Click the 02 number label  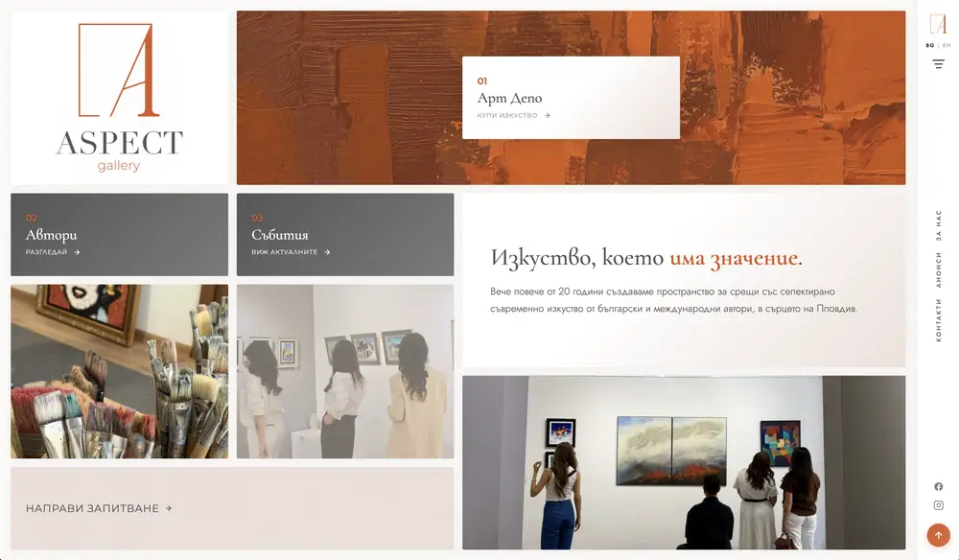[32, 218]
